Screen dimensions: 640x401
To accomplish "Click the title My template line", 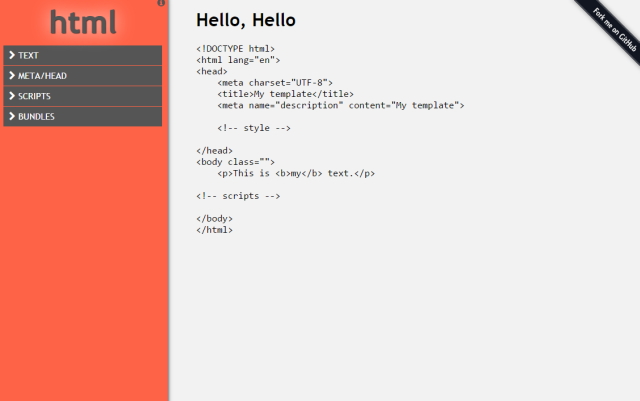I will (285, 94).
